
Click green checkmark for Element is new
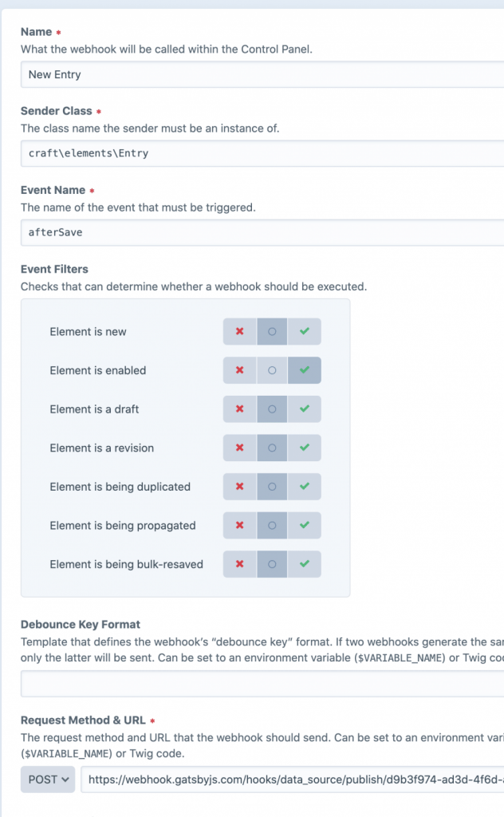[305, 332]
